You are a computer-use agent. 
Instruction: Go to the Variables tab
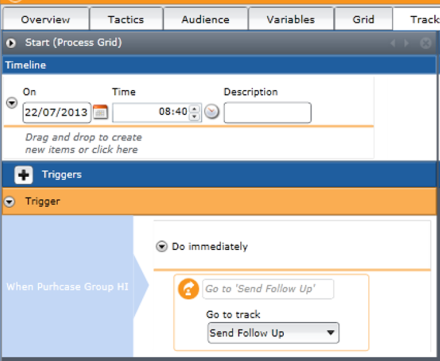291,19
